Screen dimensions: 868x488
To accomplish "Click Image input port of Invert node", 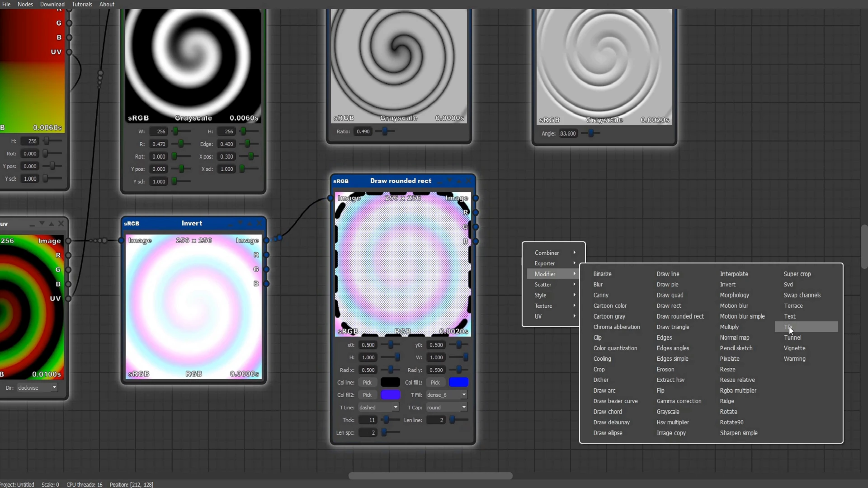I will point(121,240).
